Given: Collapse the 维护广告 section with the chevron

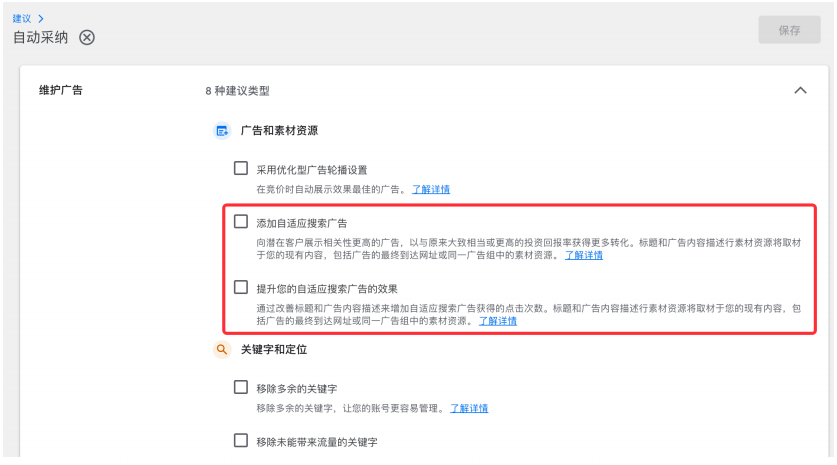Looking at the screenshot, I should click(x=799, y=90).
